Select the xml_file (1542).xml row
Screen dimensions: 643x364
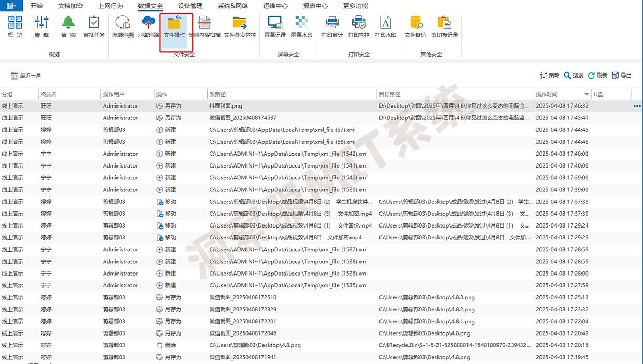[321, 154]
